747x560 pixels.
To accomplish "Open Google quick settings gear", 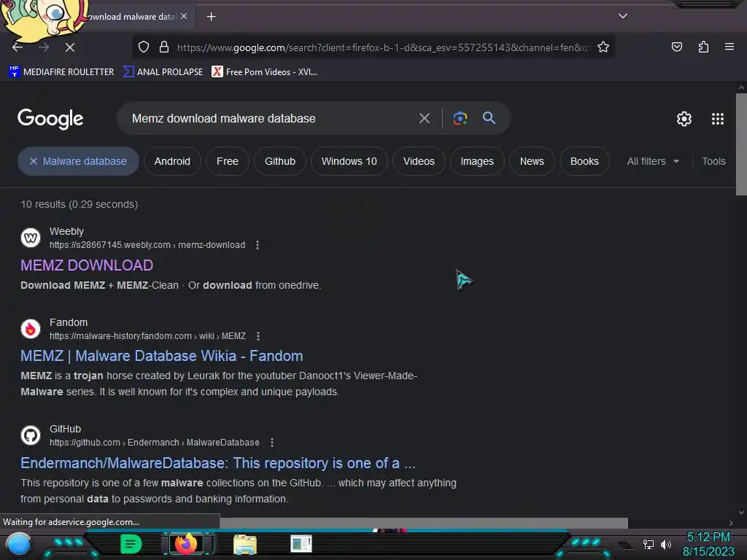I will coord(684,119).
